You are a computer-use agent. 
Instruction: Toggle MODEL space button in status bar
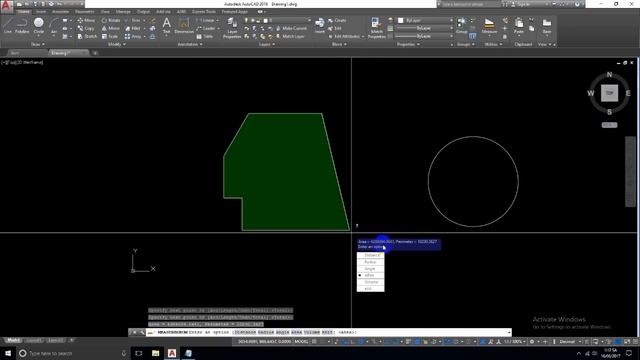click(x=301, y=341)
